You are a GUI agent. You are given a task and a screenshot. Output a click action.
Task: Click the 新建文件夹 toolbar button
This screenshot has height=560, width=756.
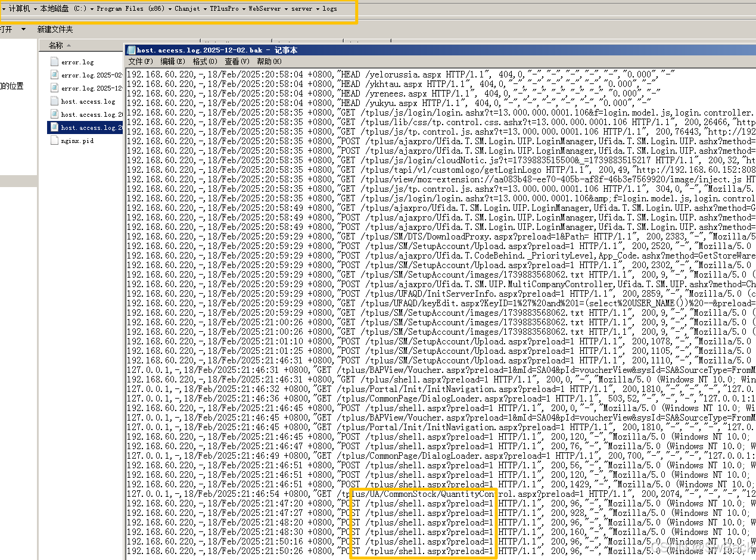pyautogui.click(x=55, y=29)
